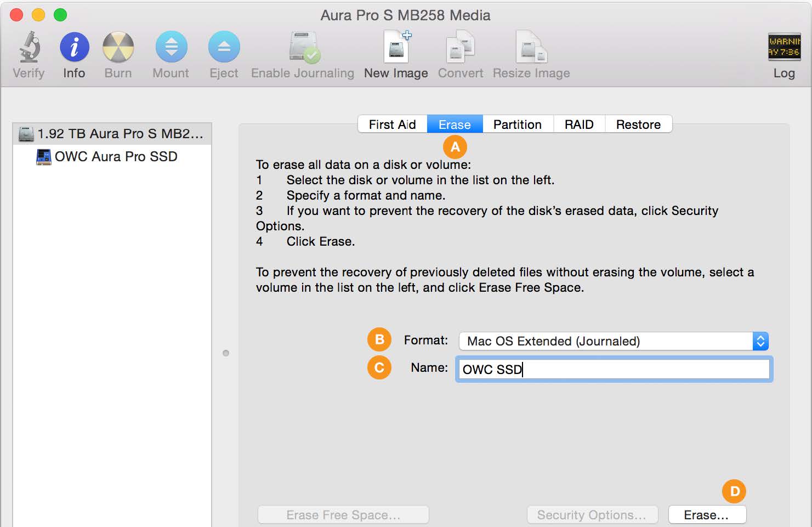Click the Verify toolbar icon
The image size is (812, 527).
[28, 52]
